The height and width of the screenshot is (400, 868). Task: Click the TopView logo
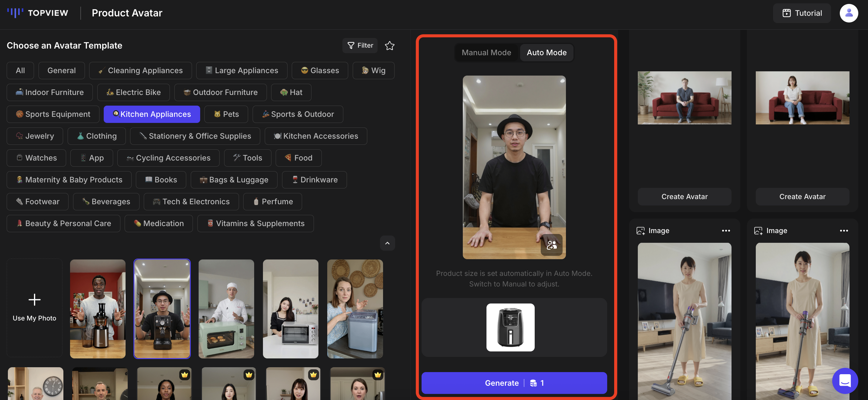37,13
